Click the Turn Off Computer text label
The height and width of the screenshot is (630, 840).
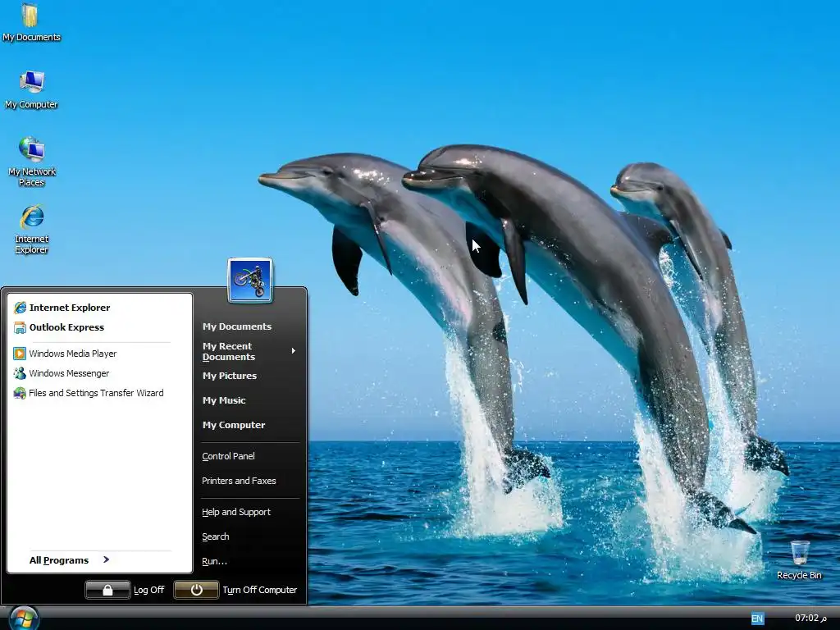(x=260, y=590)
